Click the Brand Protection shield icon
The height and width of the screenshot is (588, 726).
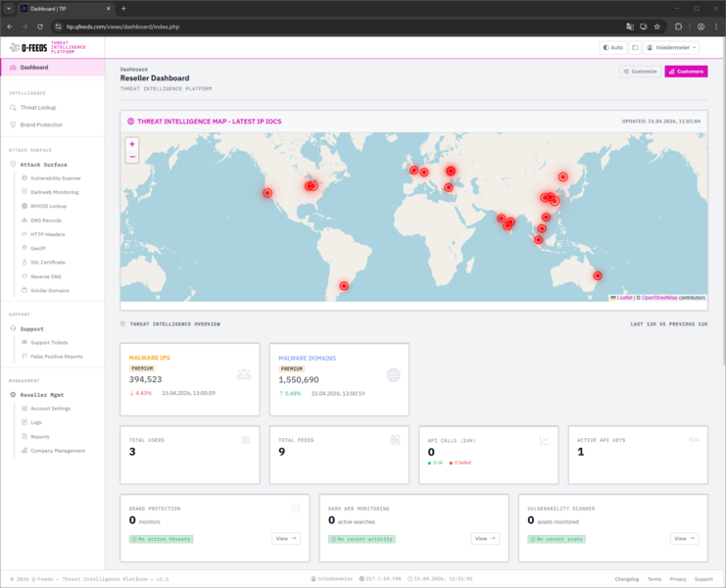(296, 508)
